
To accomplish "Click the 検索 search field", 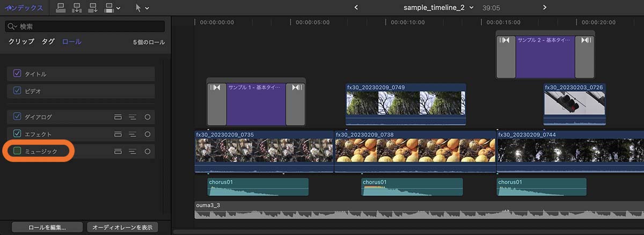I will pos(85,26).
